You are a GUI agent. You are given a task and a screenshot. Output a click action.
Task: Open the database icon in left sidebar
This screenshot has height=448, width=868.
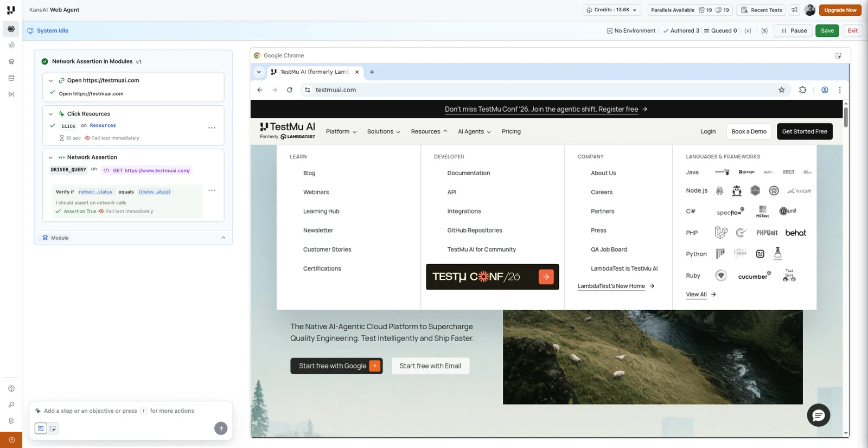11,78
